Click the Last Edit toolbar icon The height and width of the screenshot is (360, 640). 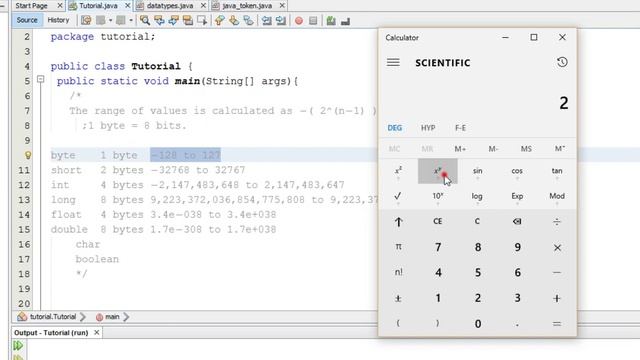86,20
